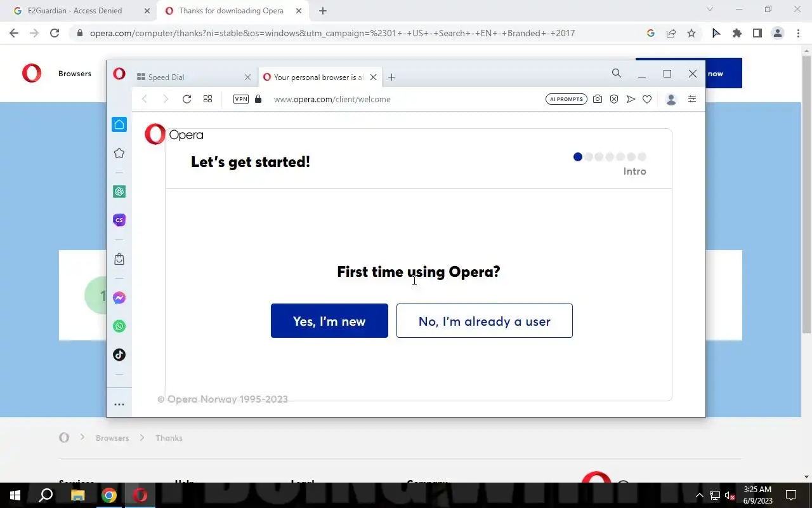Click Browsers breadcrumb link
Image resolution: width=812 pixels, height=508 pixels.
pos(112,438)
